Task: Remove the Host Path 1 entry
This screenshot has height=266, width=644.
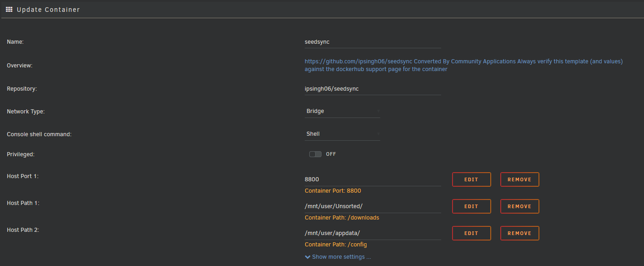Action: click(519, 206)
